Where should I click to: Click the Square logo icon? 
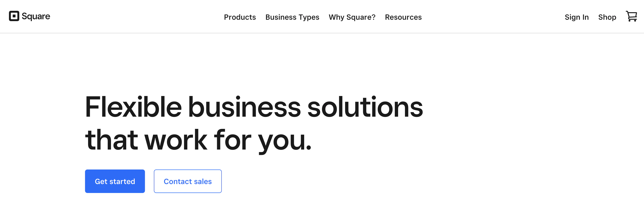(x=14, y=16)
